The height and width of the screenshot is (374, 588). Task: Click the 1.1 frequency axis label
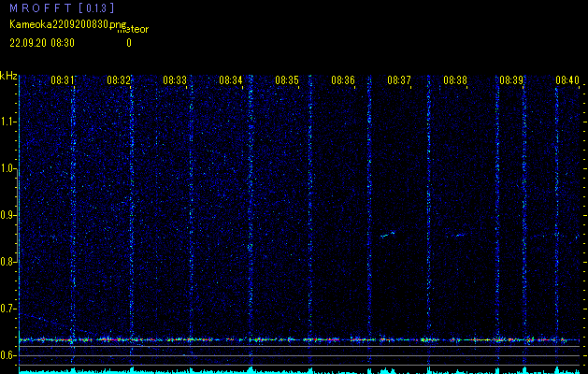pos(7,122)
